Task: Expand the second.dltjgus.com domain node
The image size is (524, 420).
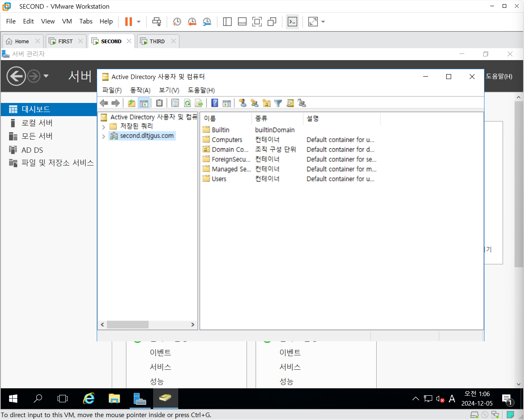Action: pyautogui.click(x=104, y=136)
